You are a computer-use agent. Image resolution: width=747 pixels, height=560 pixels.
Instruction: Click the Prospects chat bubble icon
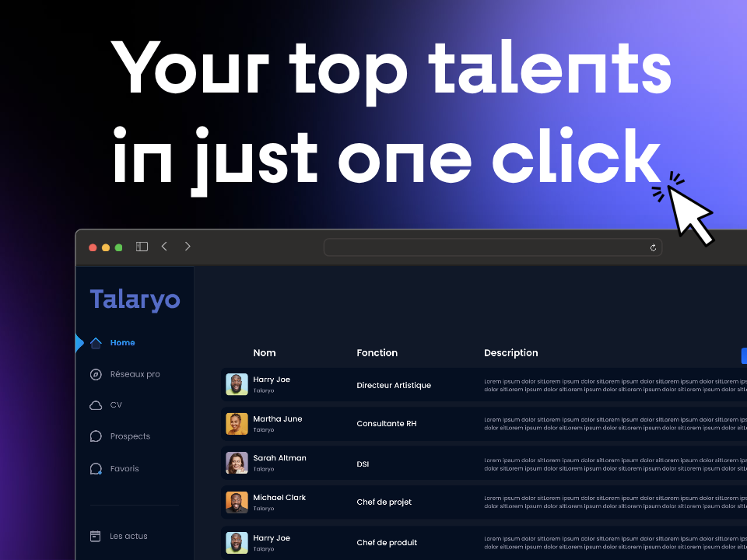[x=96, y=436]
